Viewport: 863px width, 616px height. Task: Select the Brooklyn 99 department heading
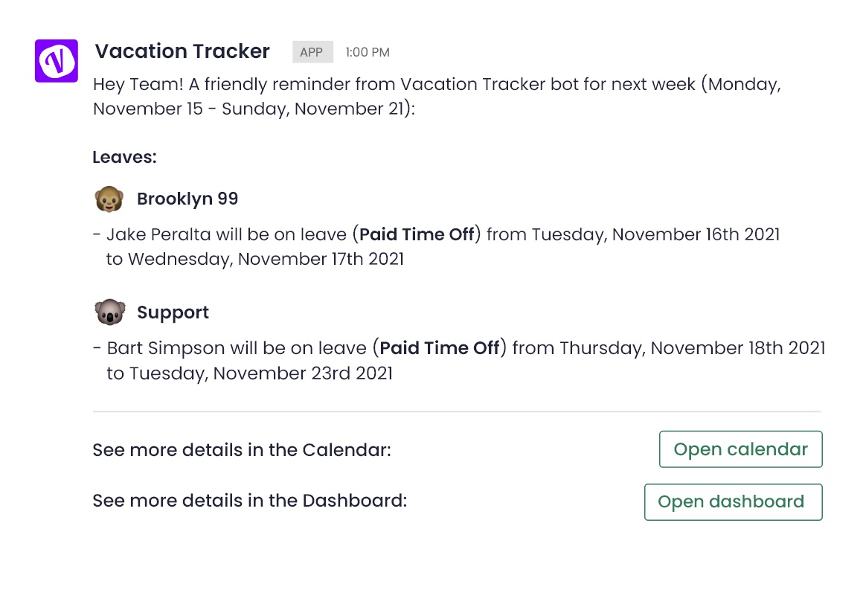pyautogui.click(x=187, y=199)
